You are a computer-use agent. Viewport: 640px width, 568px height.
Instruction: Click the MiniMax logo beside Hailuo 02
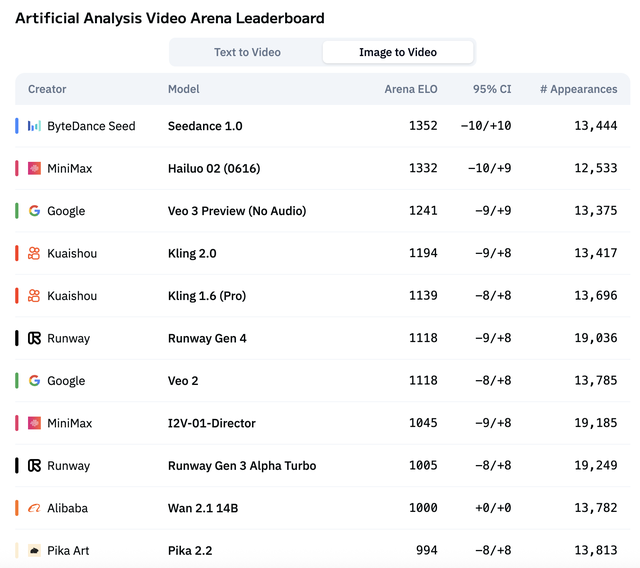pyautogui.click(x=35, y=169)
